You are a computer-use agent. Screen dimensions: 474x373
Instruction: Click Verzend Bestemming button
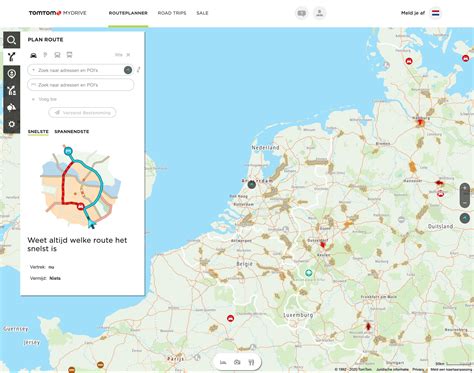point(82,113)
